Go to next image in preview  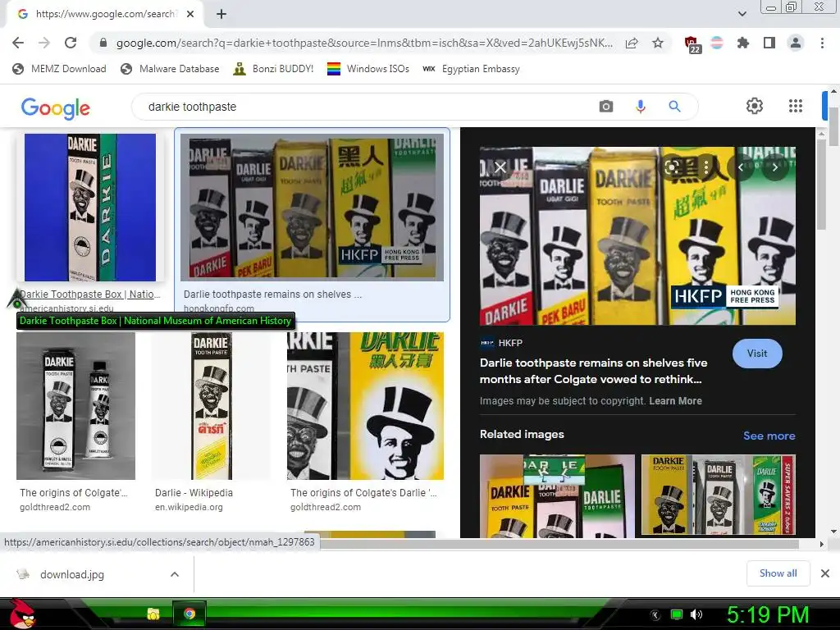click(774, 167)
